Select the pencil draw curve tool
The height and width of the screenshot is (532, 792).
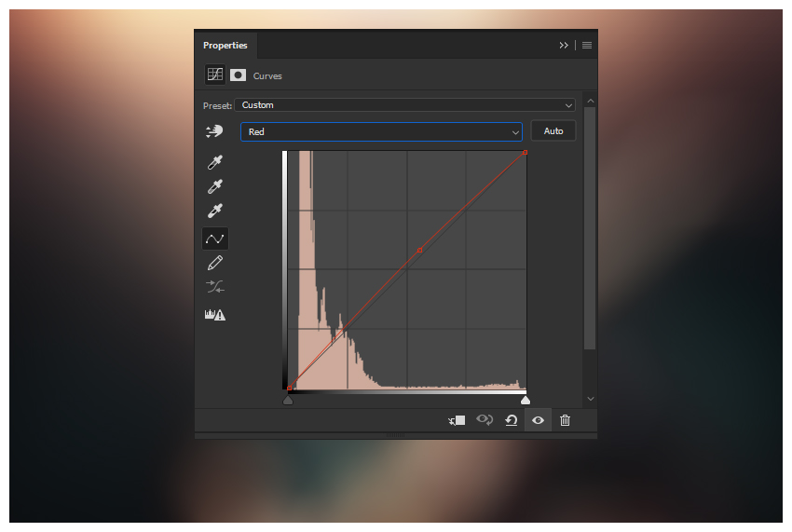215,263
